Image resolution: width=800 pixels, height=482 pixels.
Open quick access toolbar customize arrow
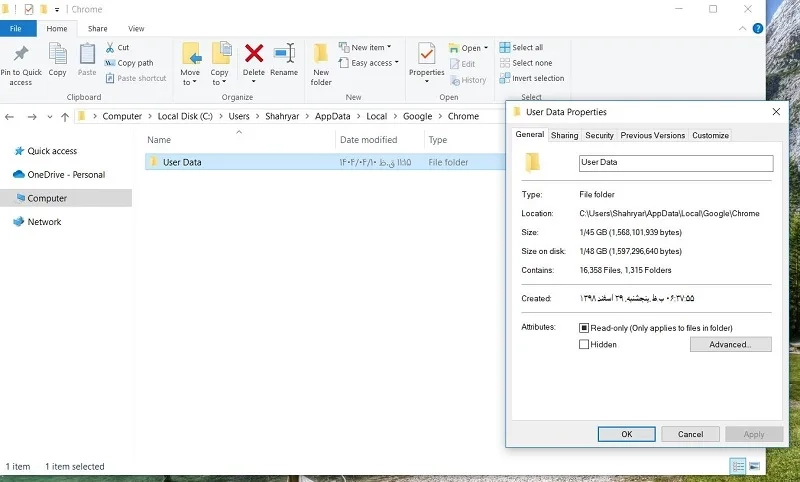[57, 9]
